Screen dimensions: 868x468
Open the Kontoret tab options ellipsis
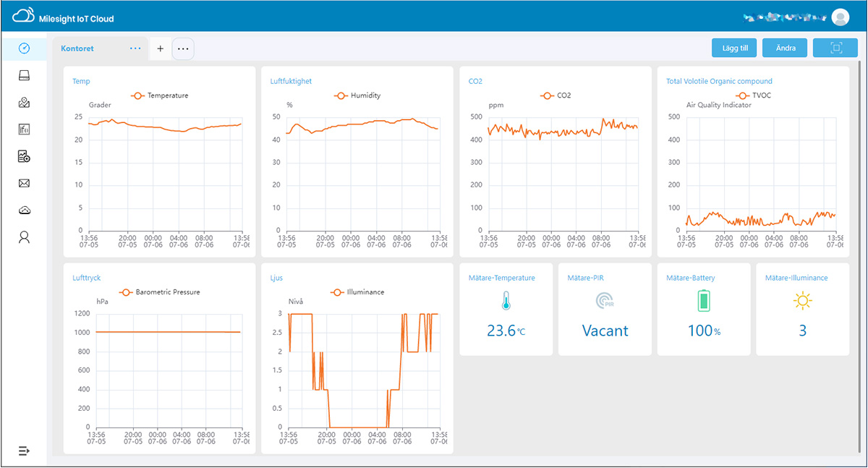135,48
